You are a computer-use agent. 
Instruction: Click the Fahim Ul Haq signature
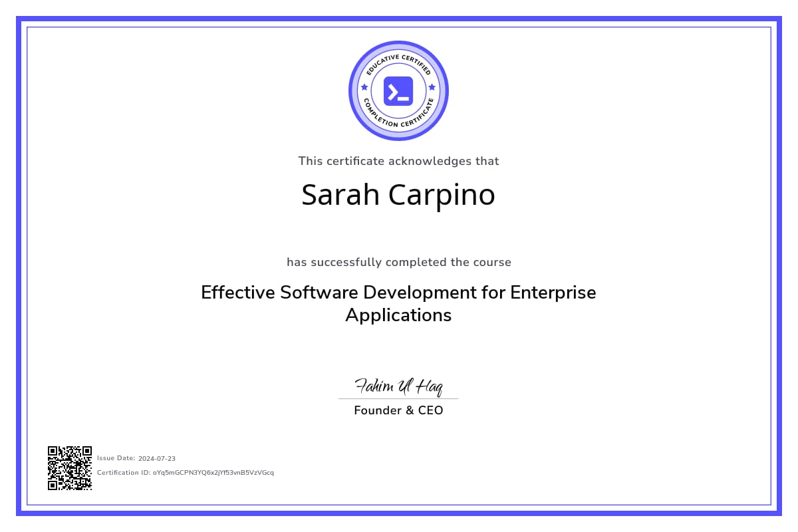click(x=398, y=386)
